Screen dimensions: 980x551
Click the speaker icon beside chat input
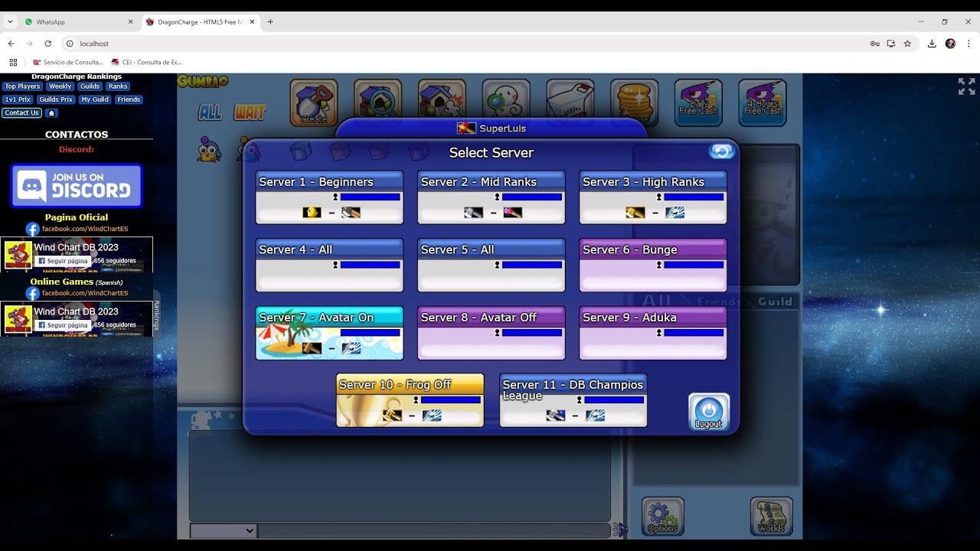click(x=620, y=530)
